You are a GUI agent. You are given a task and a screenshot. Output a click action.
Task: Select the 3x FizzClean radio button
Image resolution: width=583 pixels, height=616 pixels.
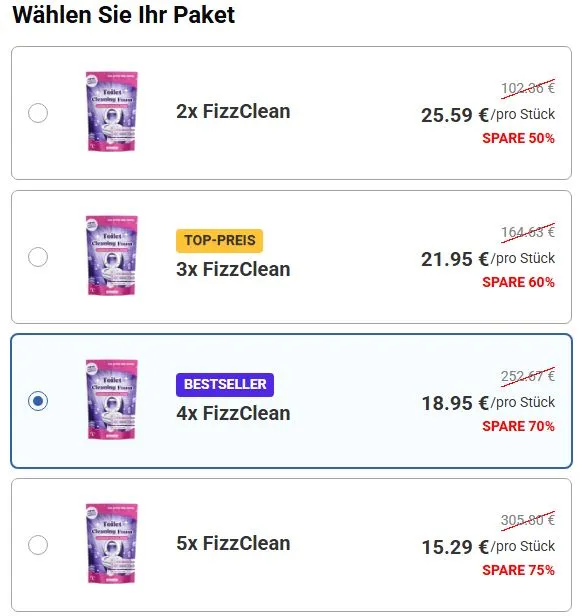(x=38, y=257)
